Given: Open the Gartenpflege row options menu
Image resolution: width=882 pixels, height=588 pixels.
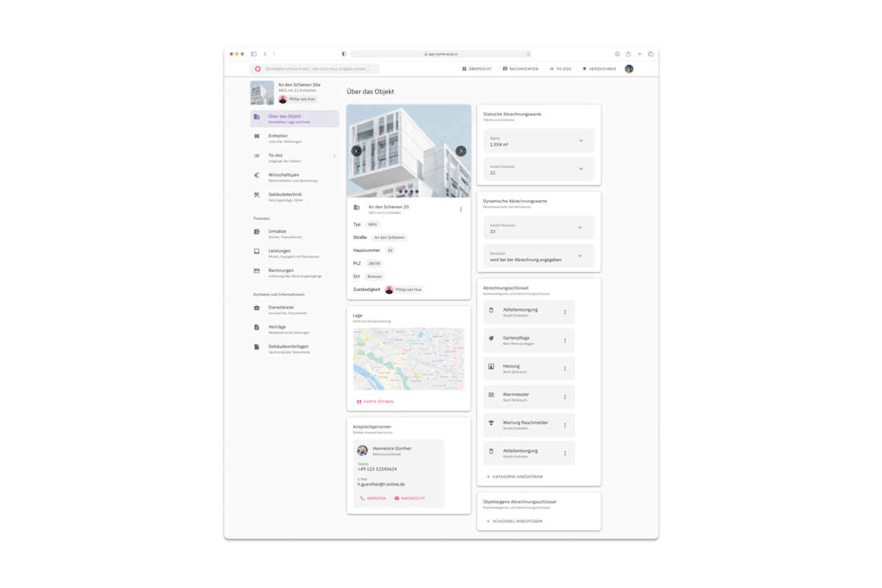Looking at the screenshot, I should (565, 340).
